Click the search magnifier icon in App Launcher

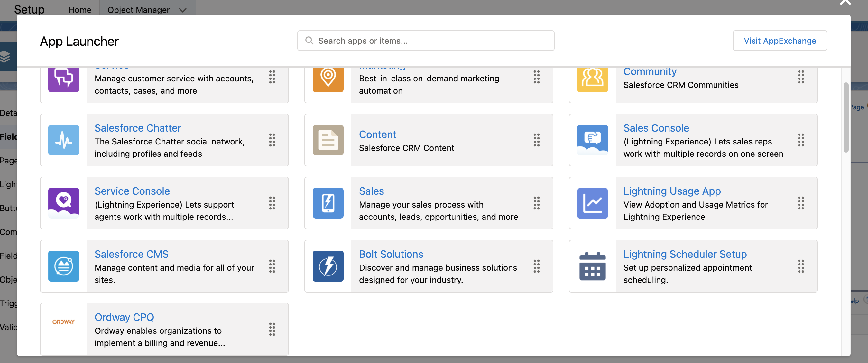click(309, 41)
